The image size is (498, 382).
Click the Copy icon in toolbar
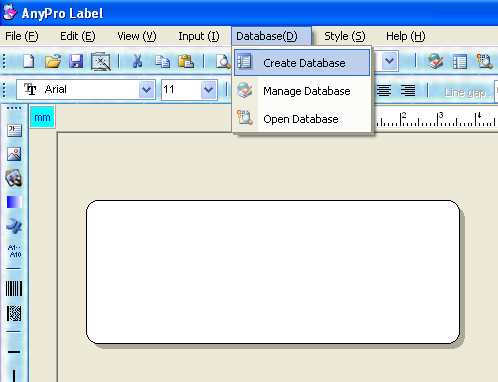163,62
